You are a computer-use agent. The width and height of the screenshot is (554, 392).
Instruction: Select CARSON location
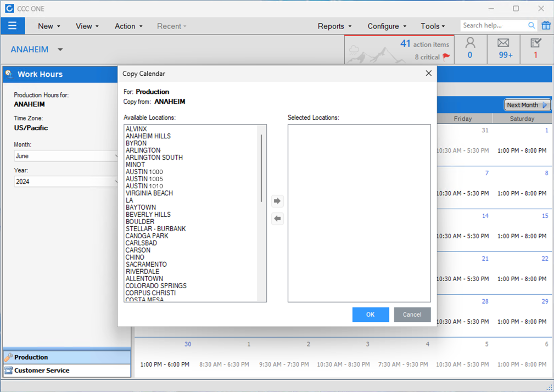pyautogui.click(x=138, y=250)
